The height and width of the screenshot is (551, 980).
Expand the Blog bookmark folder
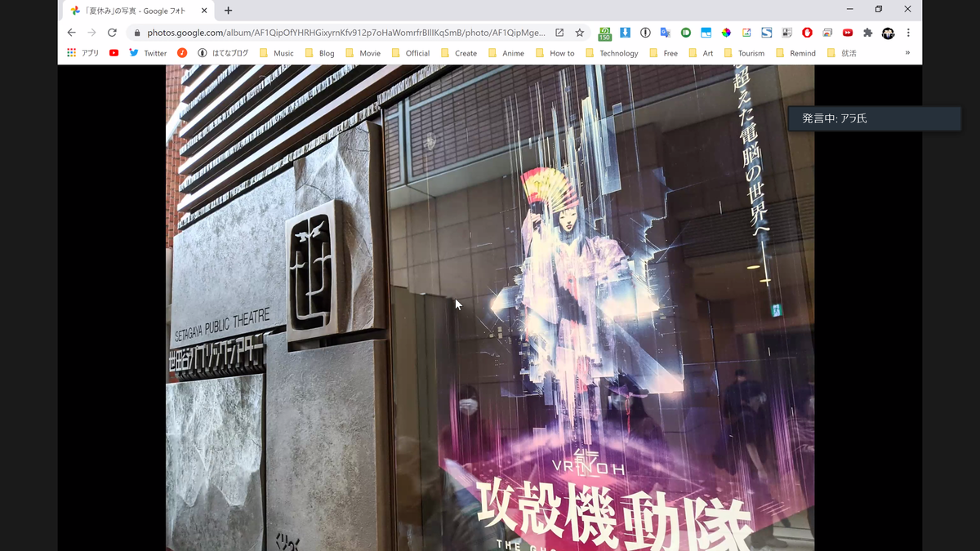point(318,53)
